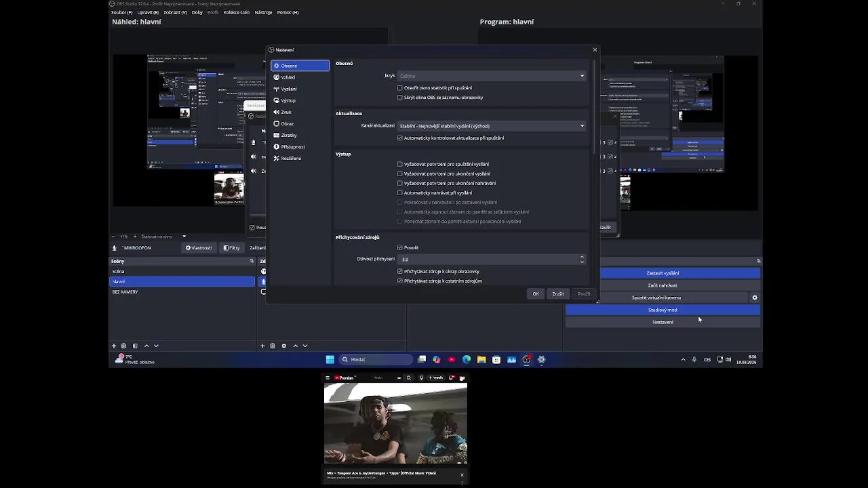The height and width of the screenshot is (488, 868).
Task: Close the Nastavení settings dialog
Action: point(595,49)
